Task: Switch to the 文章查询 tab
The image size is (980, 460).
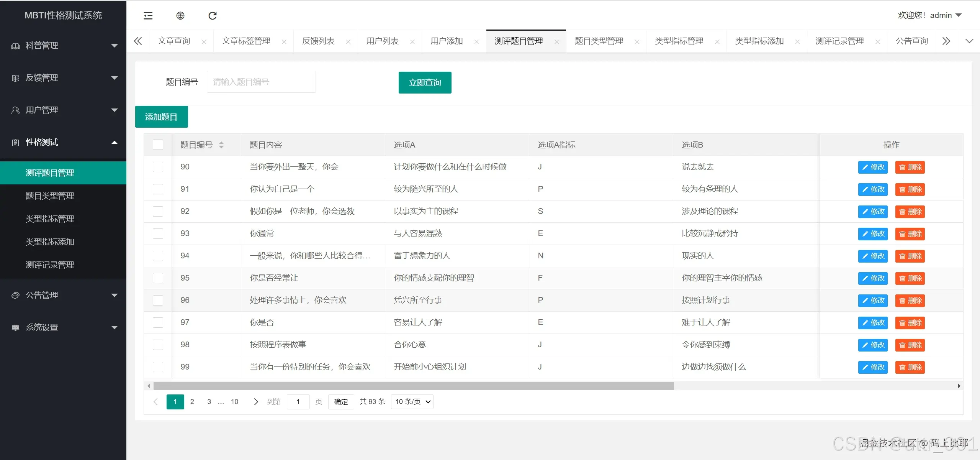Action: pyautogui.click(x=174, y=41)
